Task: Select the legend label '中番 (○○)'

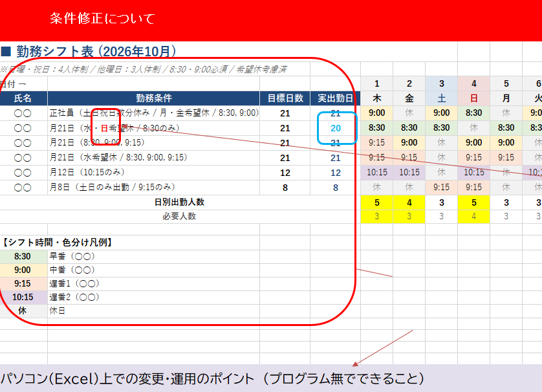Action: tap(72, 270)
